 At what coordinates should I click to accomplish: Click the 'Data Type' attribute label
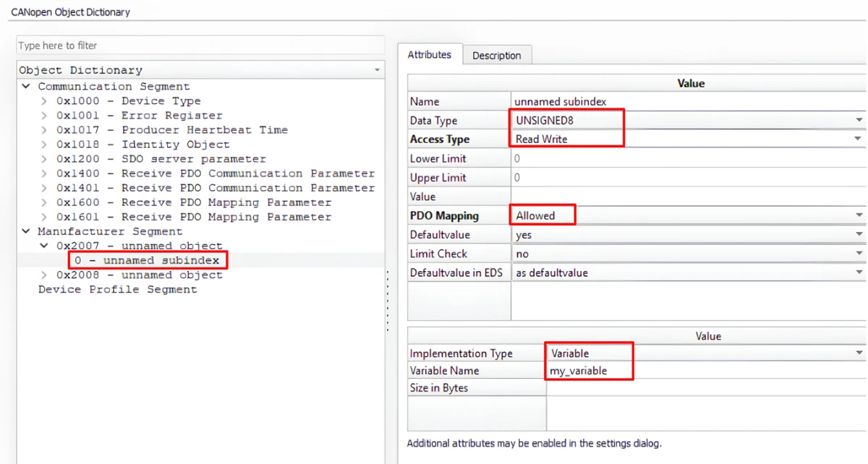[x=433, y=121]
